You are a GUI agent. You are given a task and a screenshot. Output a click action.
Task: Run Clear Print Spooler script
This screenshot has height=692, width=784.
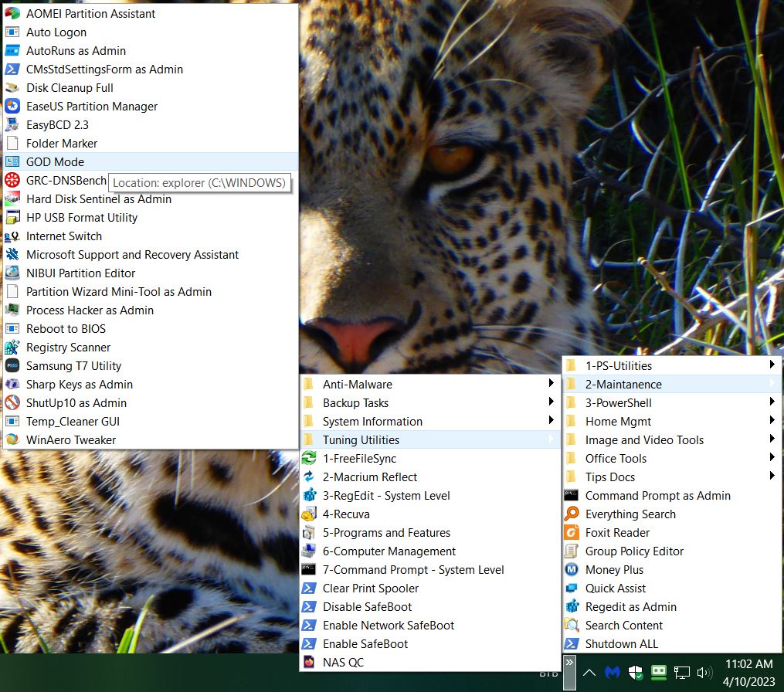371,589
